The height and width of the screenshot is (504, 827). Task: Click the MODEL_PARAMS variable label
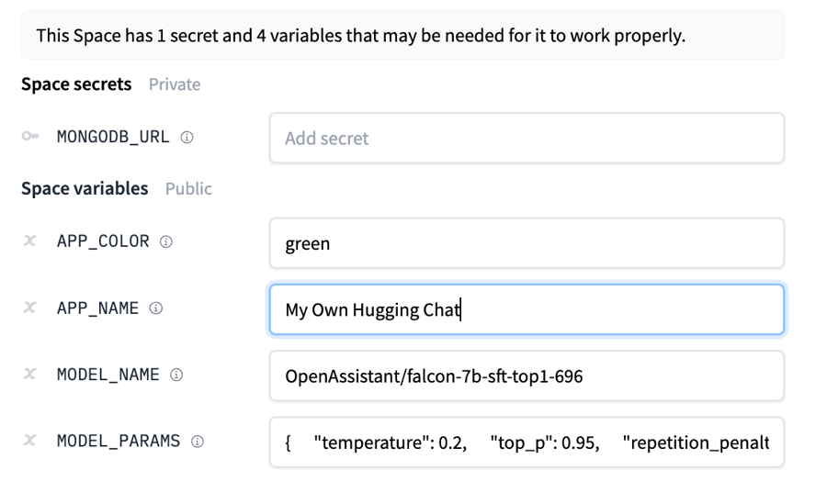(119, 441)
